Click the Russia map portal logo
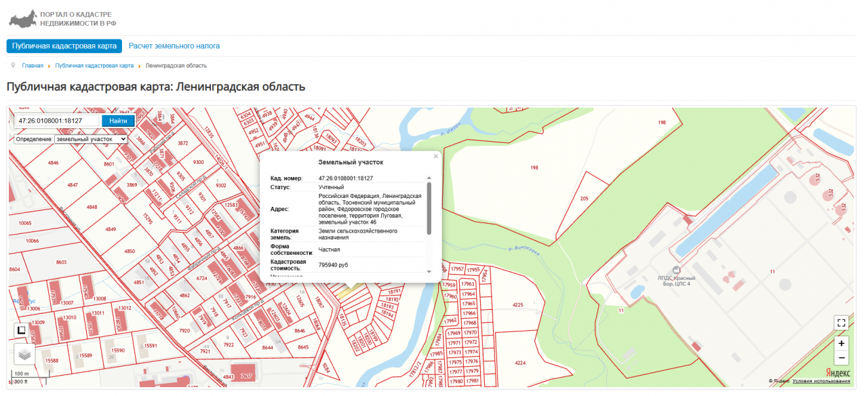Screen dimensions: 868x396 22,18
